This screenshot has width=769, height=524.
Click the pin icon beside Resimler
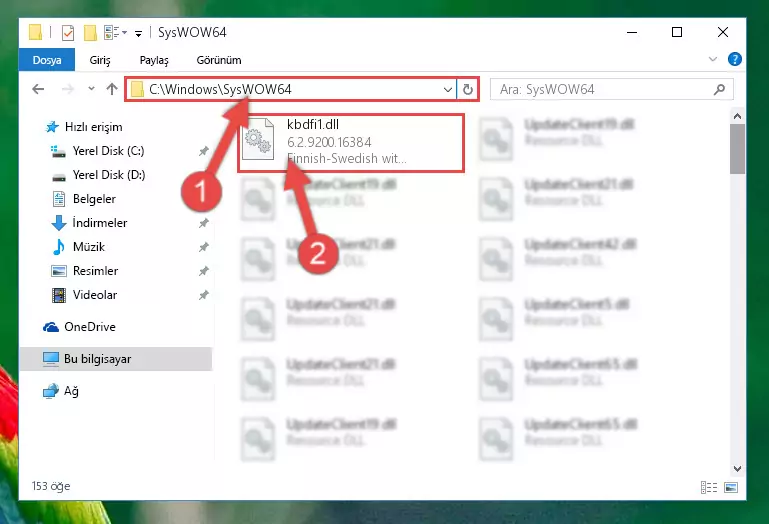point(204,271)
